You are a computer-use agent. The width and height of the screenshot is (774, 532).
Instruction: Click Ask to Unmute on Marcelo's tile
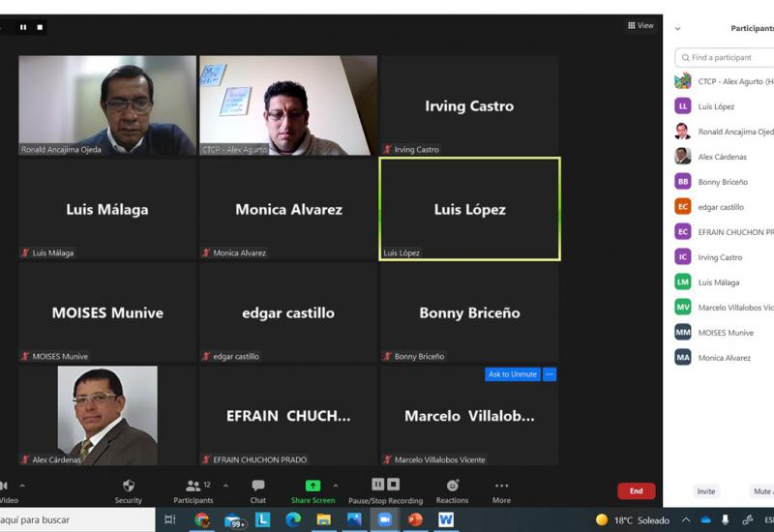coord(512,374)
